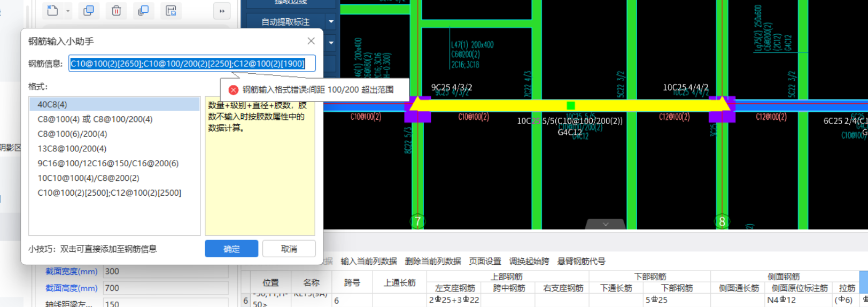This screenshot has height=307, width=868.
Task: Click the inter-floor copy icon
Action: pos(143,11)
